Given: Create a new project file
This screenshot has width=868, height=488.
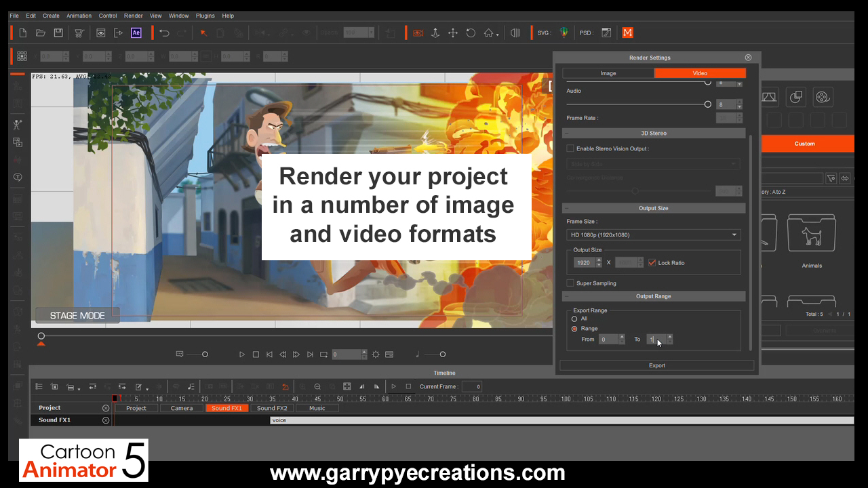Looking at the screenshot, I should [x=23, y=33].
